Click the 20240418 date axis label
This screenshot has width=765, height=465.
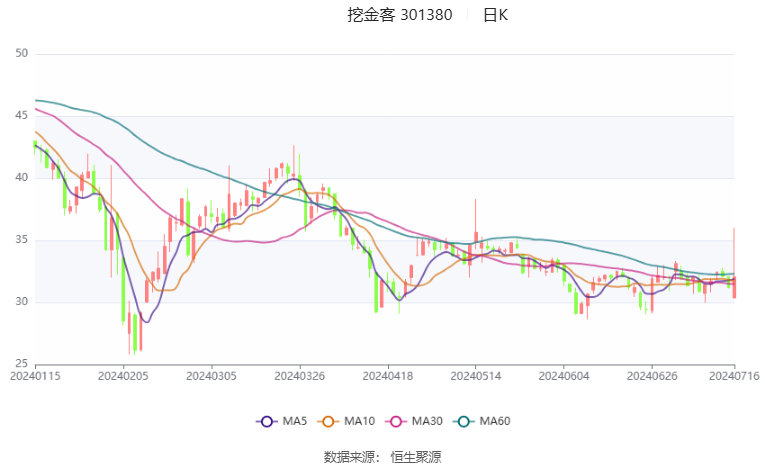coord(388,376)
